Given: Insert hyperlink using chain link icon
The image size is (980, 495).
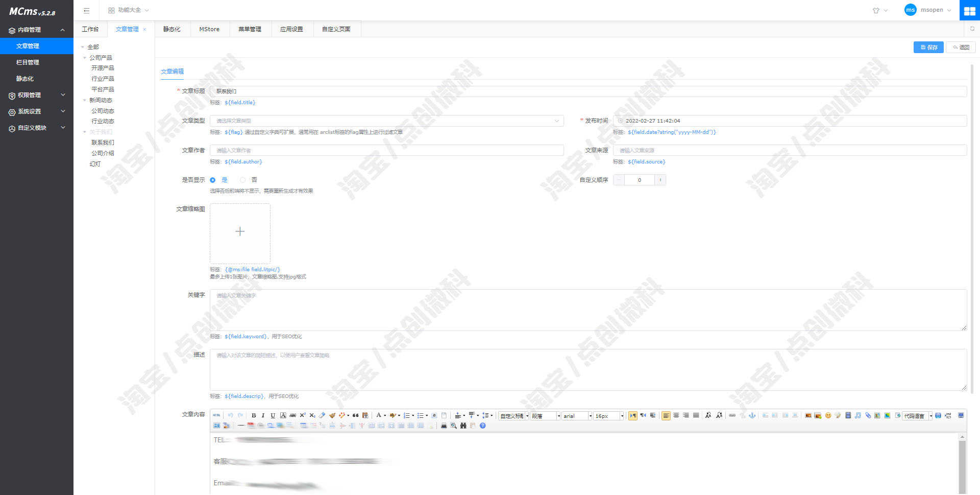Looking at the screenshot, I should (x=732, y=415).
